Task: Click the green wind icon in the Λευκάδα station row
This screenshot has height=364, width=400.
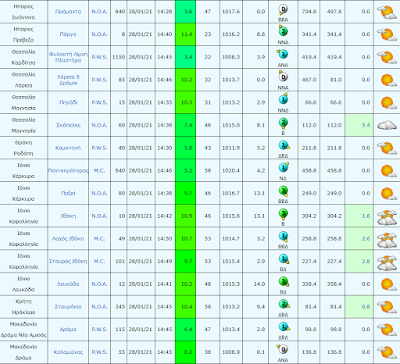Action: pos(283,282)
